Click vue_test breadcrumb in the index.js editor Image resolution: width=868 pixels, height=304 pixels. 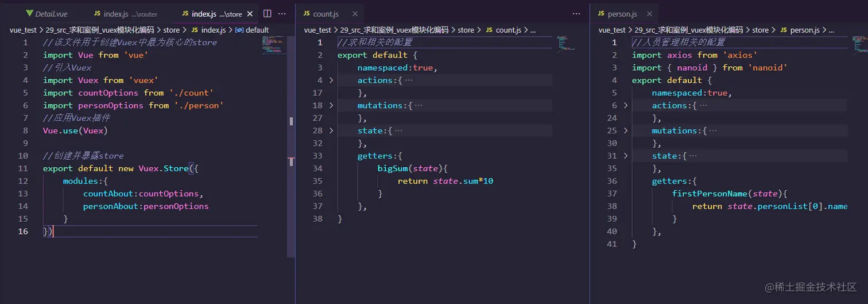tap(23, 30)
